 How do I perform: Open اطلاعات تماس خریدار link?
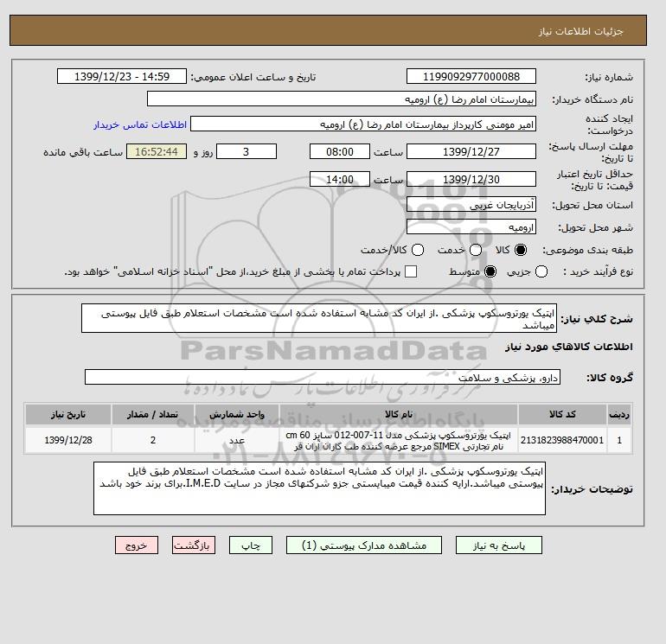(x=140, y=124)
